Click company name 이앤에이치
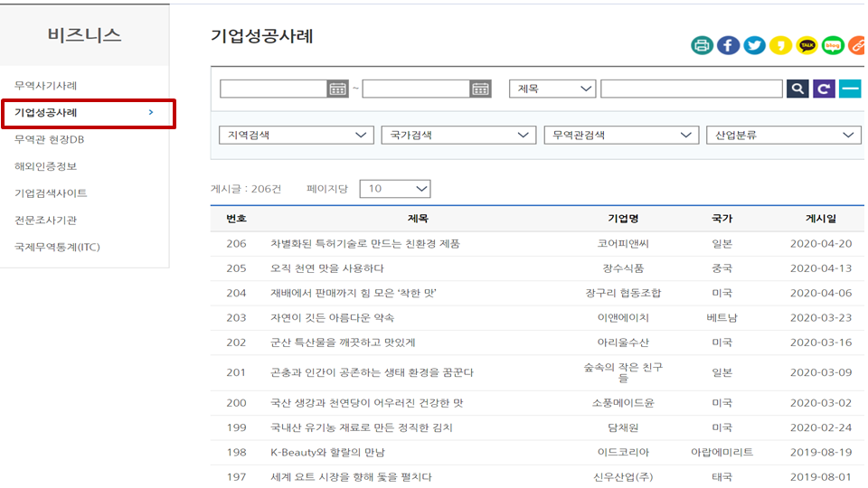 (623, 317)
